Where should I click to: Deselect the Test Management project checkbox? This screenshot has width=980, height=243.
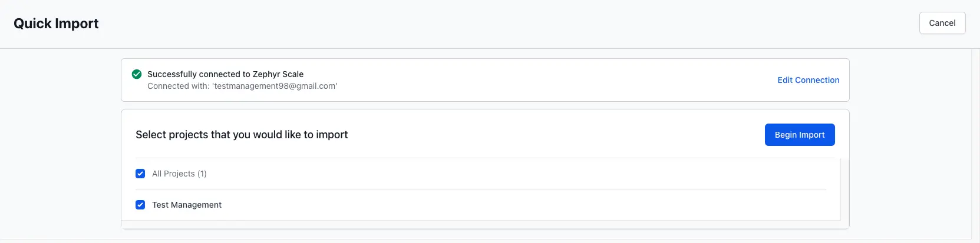(x=140, y=205)
